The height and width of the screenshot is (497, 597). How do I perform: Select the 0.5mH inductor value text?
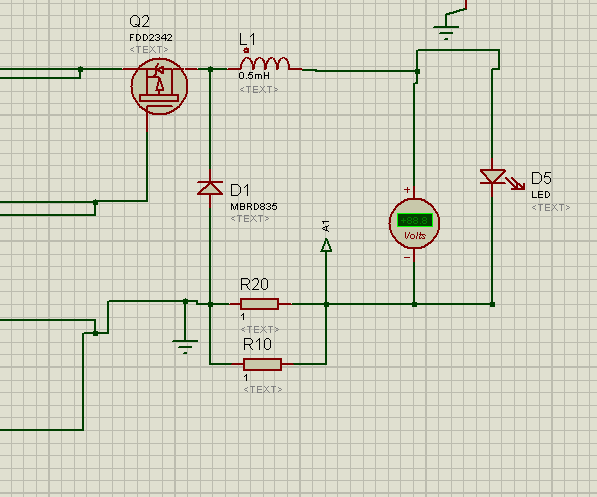pos(254,75)
